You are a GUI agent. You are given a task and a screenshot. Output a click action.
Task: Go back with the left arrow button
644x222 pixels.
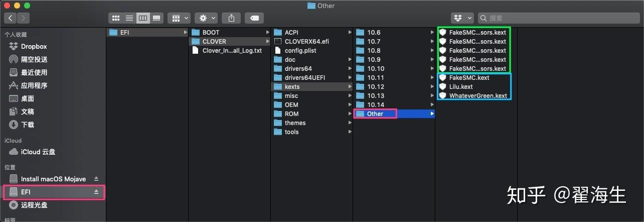coord(11,18)
